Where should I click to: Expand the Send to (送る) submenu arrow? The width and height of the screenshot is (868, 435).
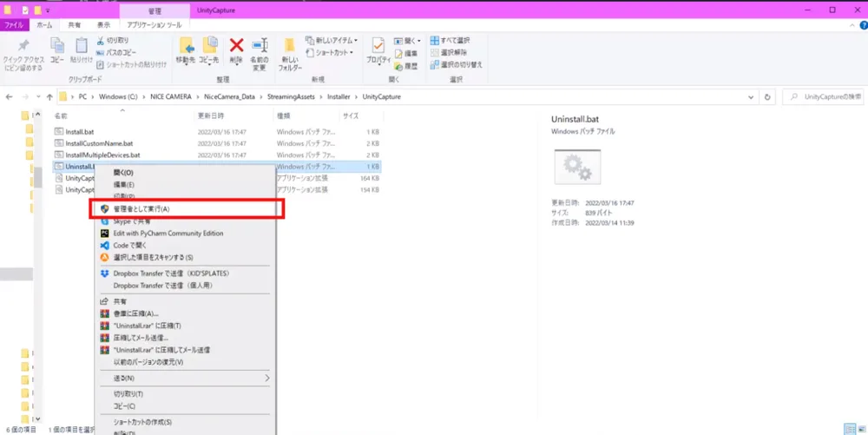click(x=266, y=378)
